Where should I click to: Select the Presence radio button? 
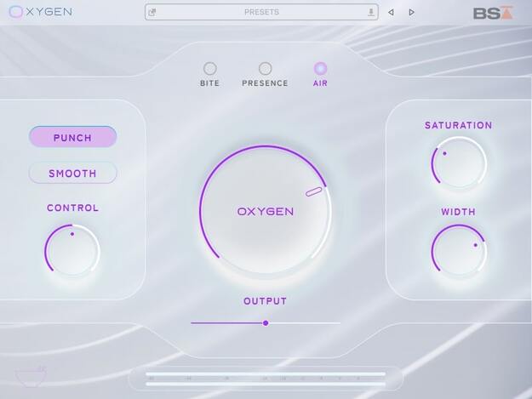pyautogui.click(x=265, y=68)
